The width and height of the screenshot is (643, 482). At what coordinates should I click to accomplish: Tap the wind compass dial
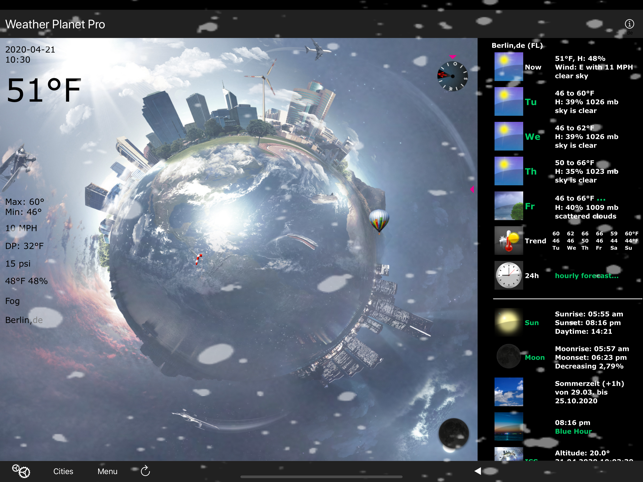pos(452,76)
